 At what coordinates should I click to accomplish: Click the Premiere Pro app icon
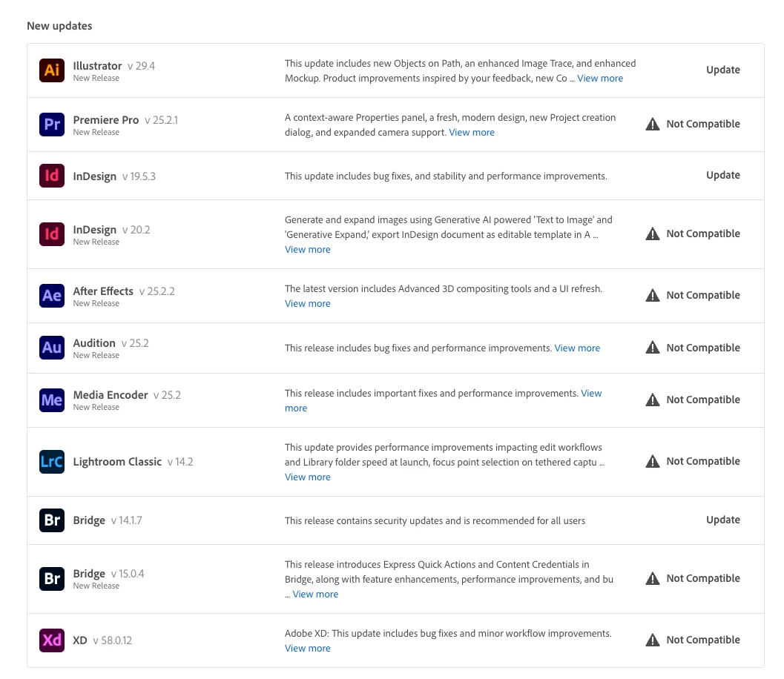tap(52, 125)
